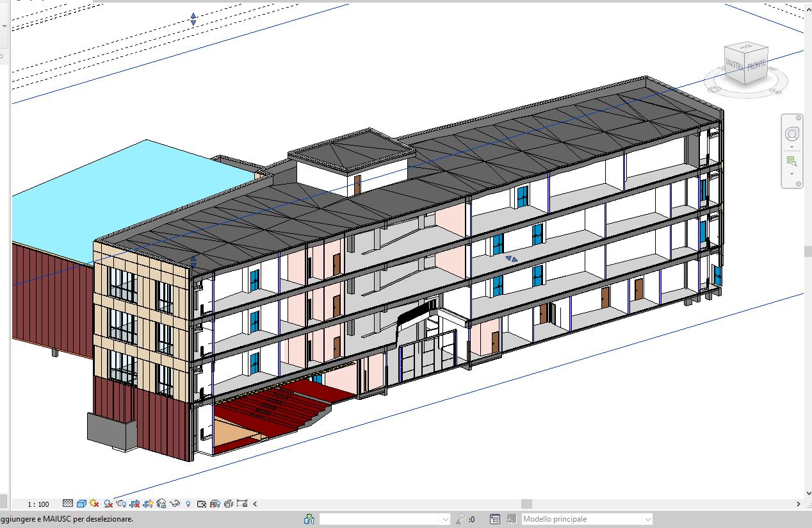The width and height of the screenshot is (812, 528).
Task: Open the Visual Style cube icon
Action: pyautogui.click(x=81, y=504)
